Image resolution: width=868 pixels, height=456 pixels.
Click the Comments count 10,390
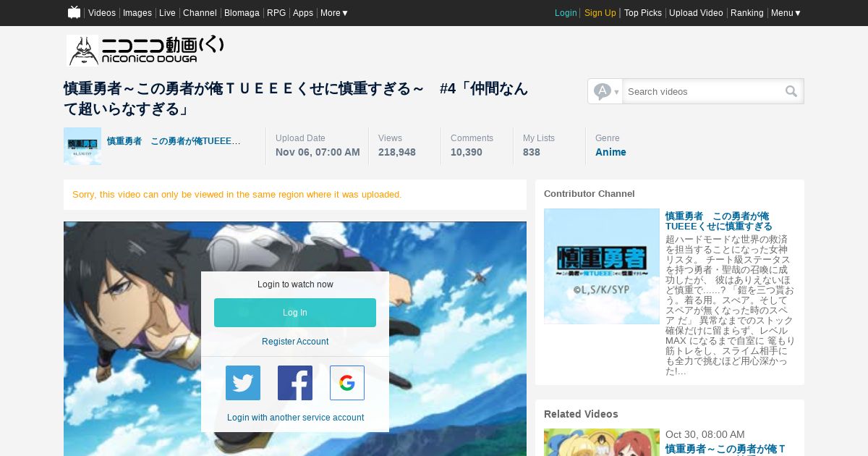(x=467, y=152)
